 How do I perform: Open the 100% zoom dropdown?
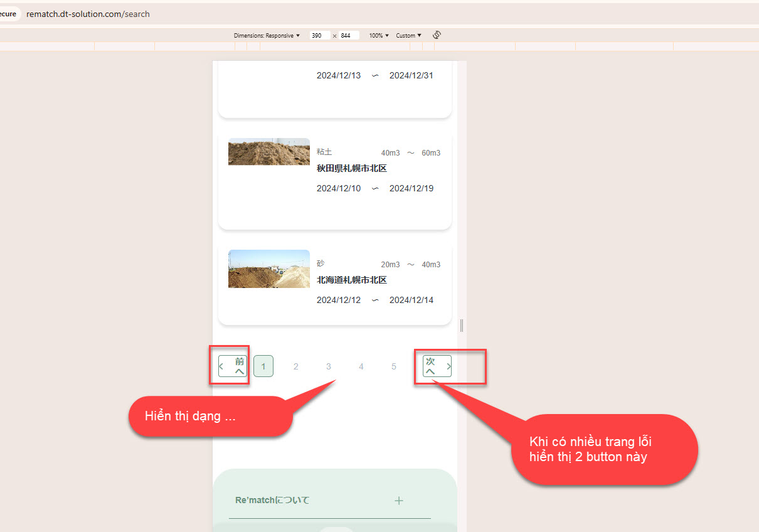(379, 36)
